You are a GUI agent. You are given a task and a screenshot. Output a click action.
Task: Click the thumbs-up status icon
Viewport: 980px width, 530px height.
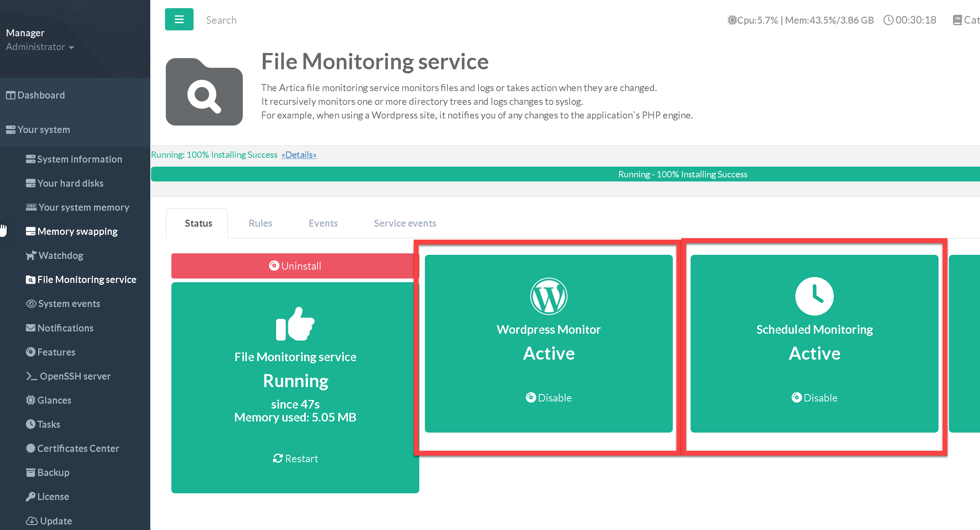295,324
